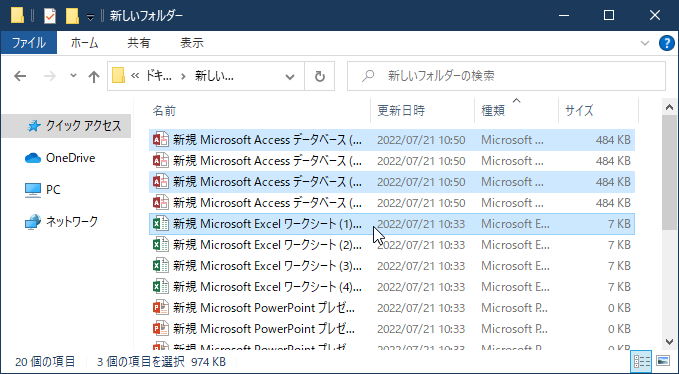This screenshot has height=374, width=679.
Task: Click the vertical scrollbar thumb
Action: pyautogui.click(x=669, y=172)
